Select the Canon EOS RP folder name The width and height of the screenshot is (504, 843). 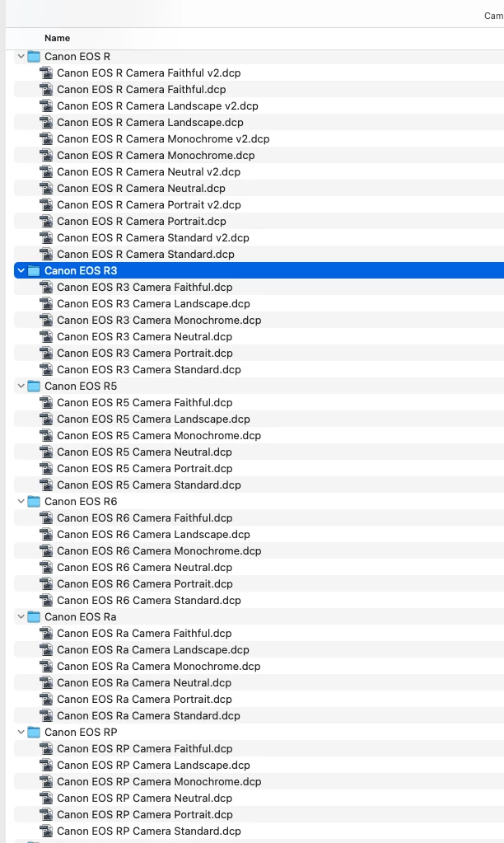pos(81,733)
